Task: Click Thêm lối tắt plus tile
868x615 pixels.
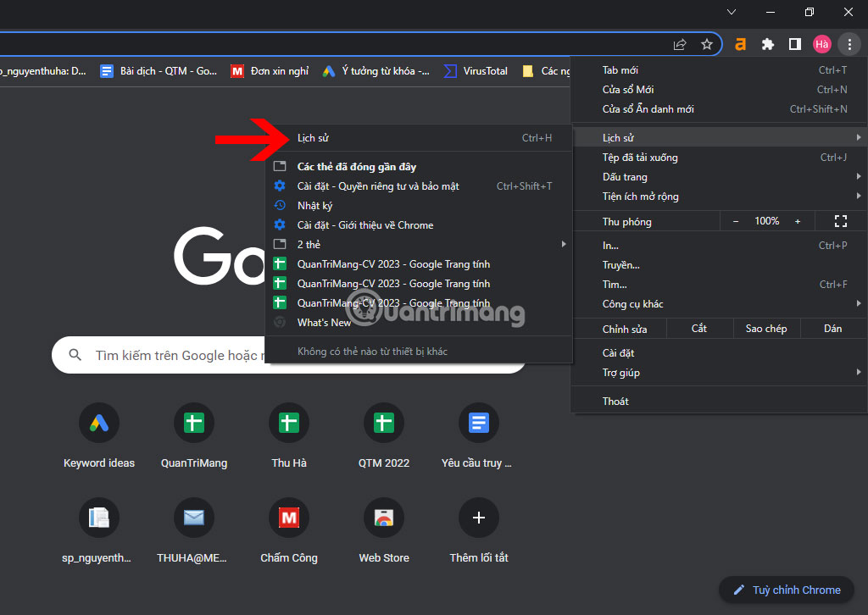Action: 478,531
